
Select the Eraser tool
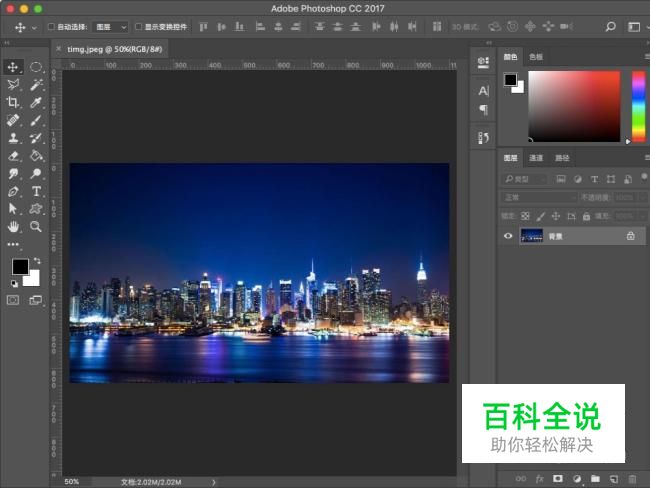[13, 155]
